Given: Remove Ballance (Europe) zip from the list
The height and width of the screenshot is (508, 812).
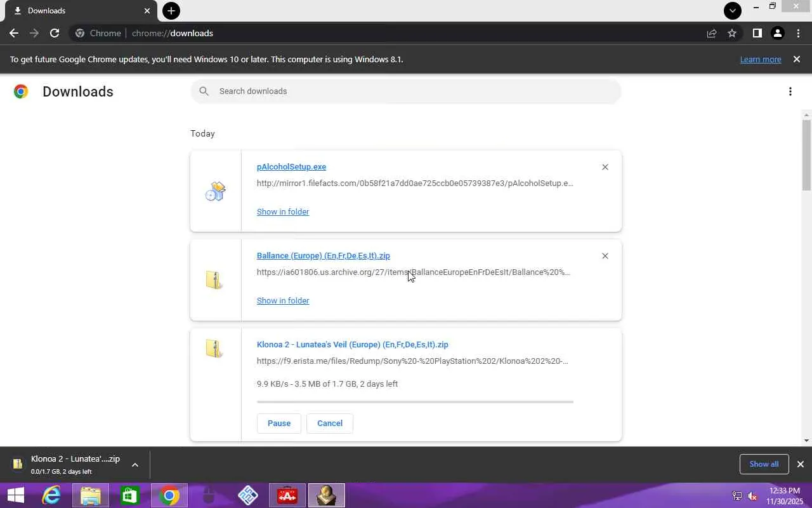Looking at the screenshot, I should [605, 256].
